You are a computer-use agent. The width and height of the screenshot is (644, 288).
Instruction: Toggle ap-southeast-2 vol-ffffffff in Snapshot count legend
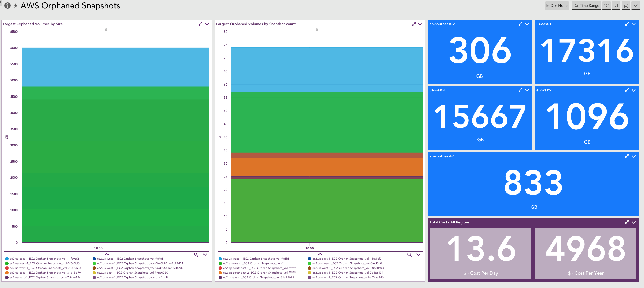258,273
